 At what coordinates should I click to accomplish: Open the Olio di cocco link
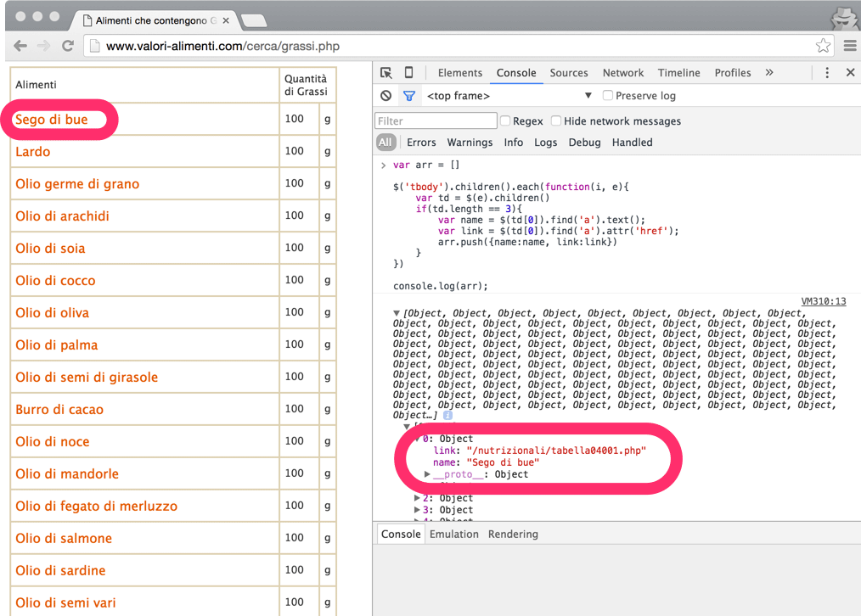coord(55,281)
